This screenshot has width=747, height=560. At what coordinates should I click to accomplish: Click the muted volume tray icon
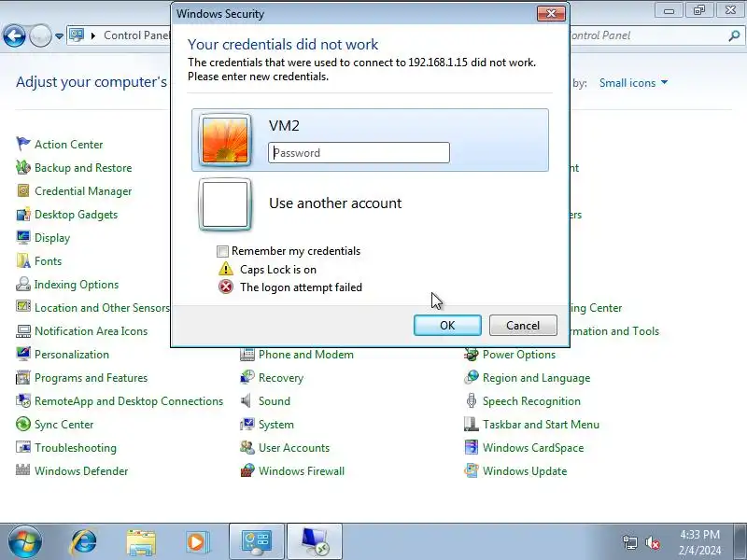pos(652,542)
